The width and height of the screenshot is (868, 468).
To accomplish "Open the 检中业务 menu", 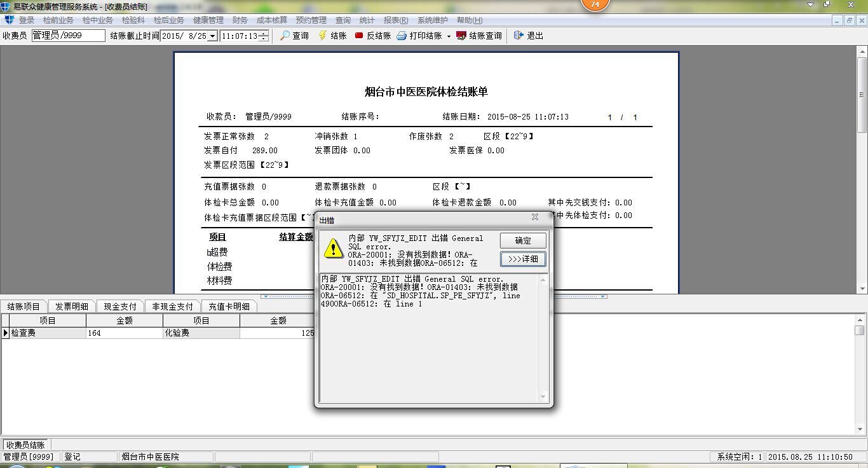I will coord(98,20).
